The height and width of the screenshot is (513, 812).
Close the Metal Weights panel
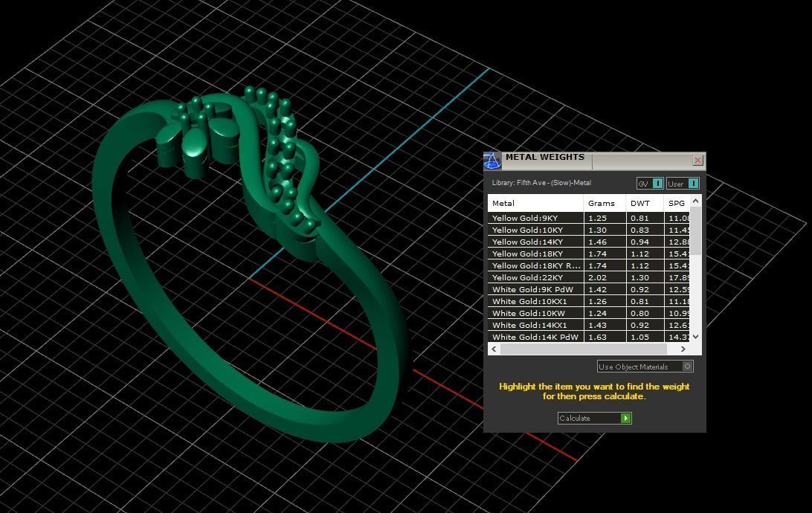[697, 160]
